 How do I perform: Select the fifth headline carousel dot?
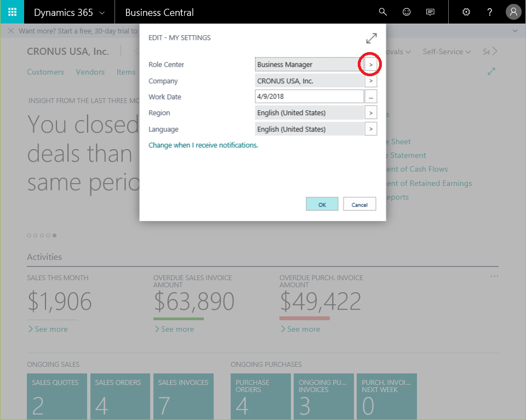[55, 235]
